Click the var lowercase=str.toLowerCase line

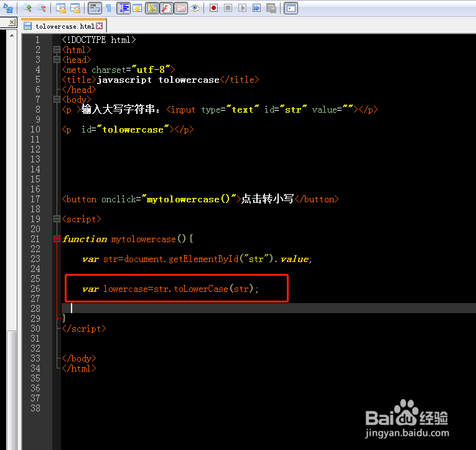coord(170,289)
